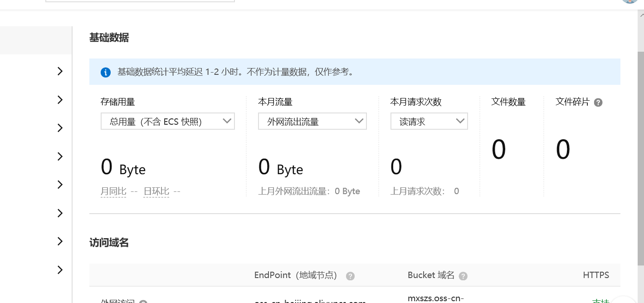Click the help icon next to Bucket 域名
This screenshot has height=303, width=644.
[x=463, y=276]
